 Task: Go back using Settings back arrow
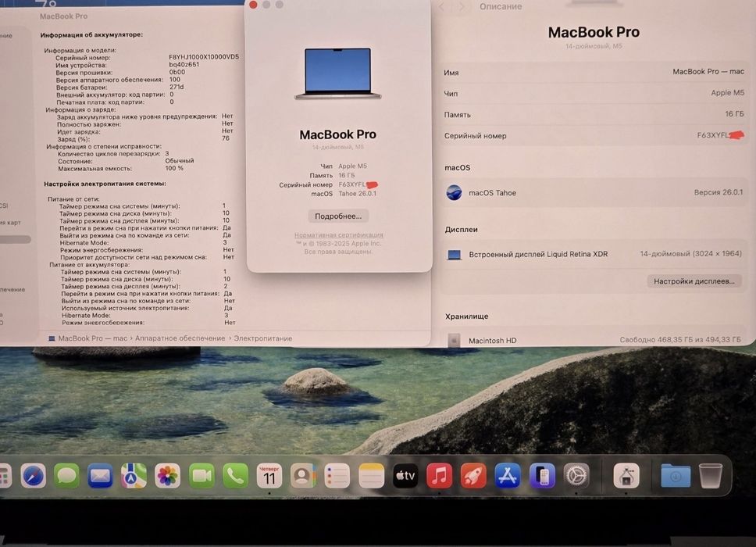[441, 7]
